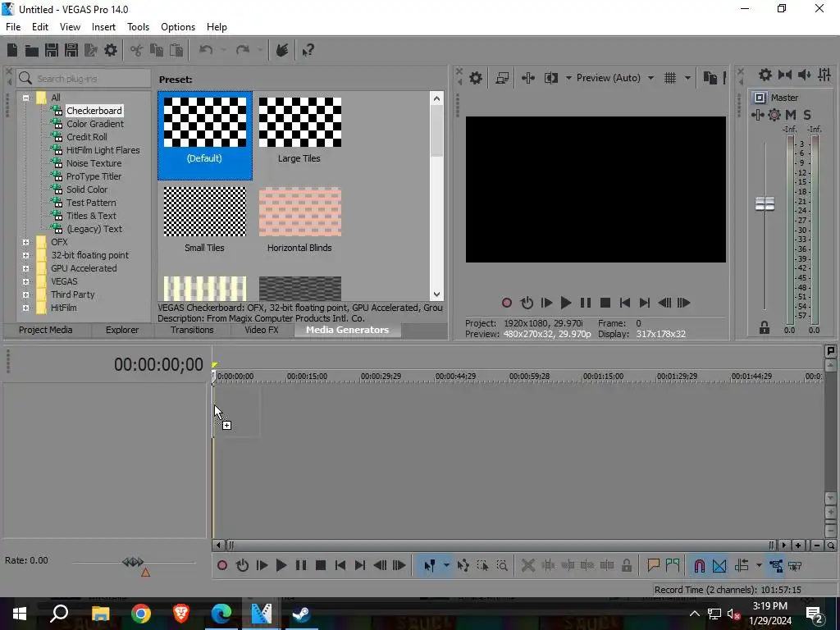Click the What's This help icon
Image resolution: width=840 pixels, height=630 pixels.
click(x=308, y=50)
